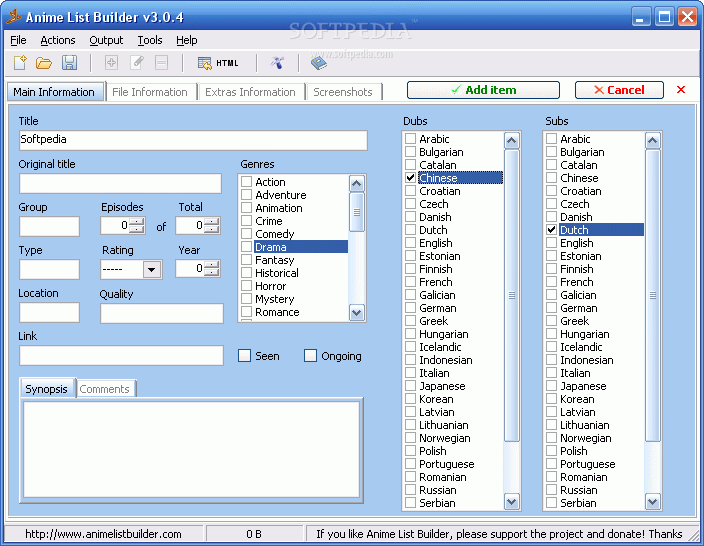Click the Location input field
This screenshot has height=546, width=704.
[49, 313]
